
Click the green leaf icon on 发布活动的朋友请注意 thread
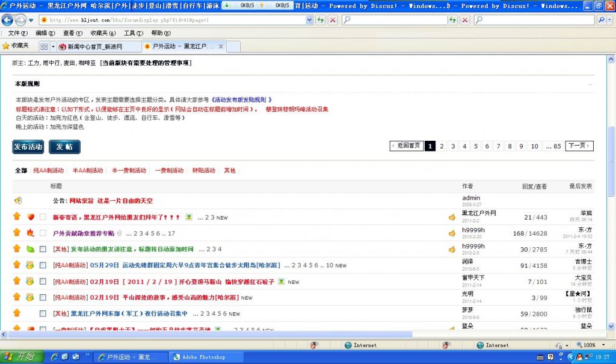30,249
